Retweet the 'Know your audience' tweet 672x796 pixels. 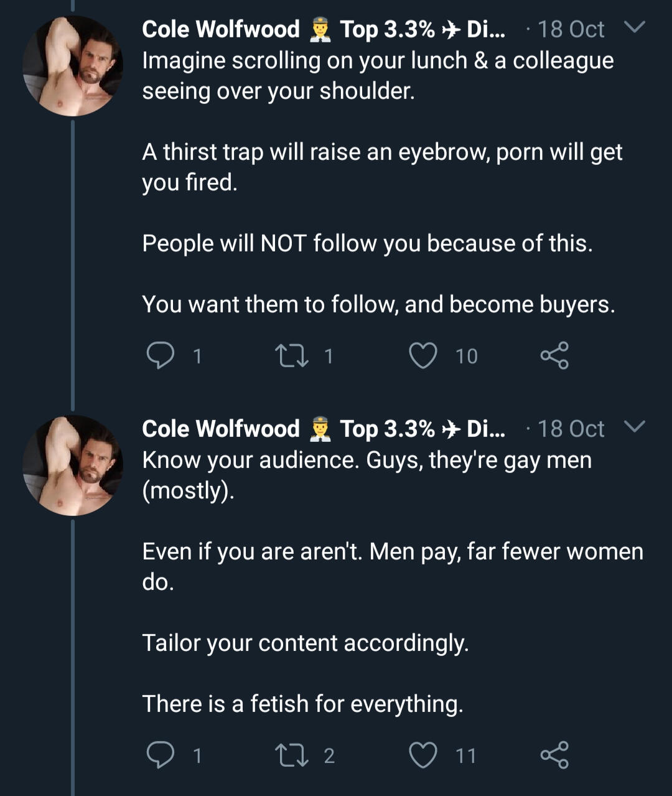pos(289,755)
